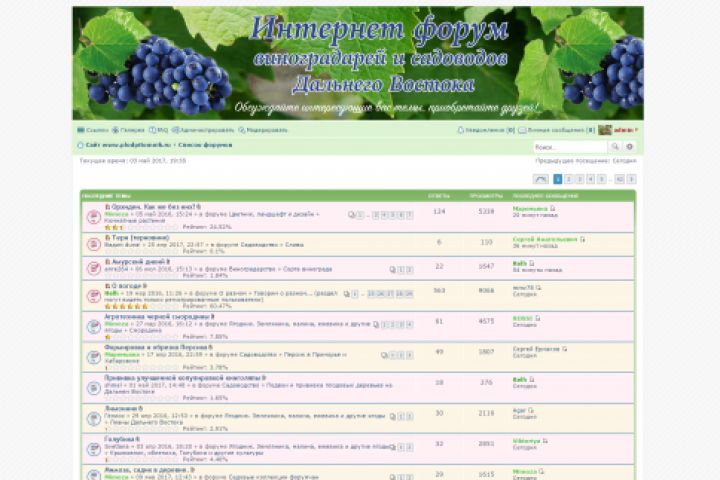Click the topic status icon for Голубика
Image resolution: width=720 pixels, height=480 pixels.
coord(94,449)
